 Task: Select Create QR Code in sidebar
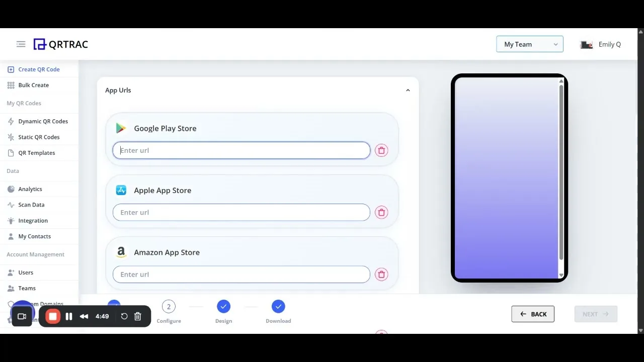39,69
